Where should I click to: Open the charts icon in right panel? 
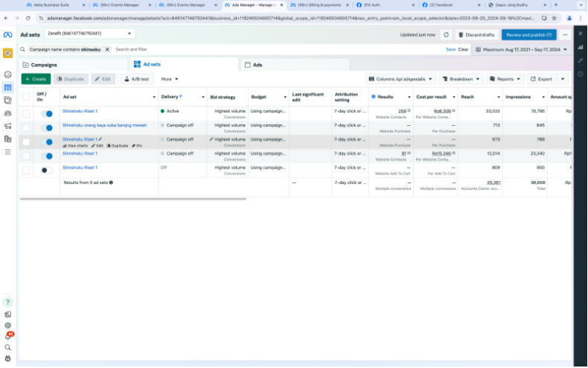point(581,47)
